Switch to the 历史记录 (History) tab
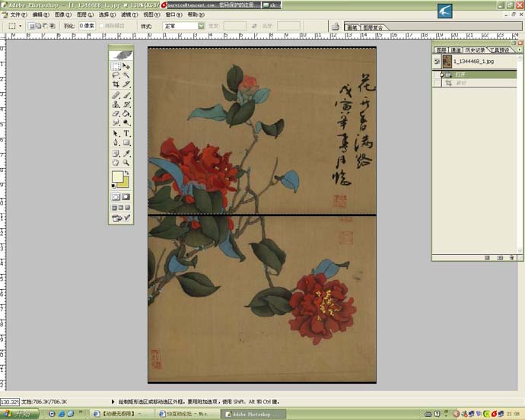 (475, 50)
